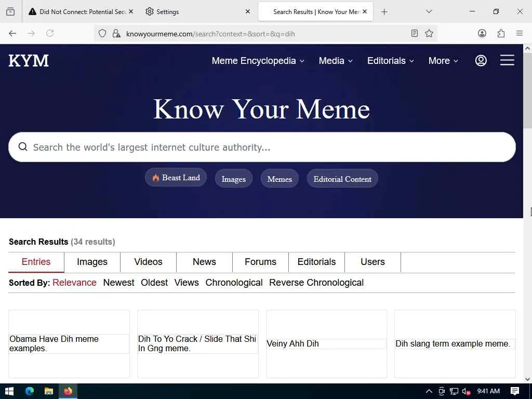The height and width of the screenshot is (399, 532).
Task: Open the tracking protection shield icon
Action: pyautogui.click(x=102, y=33)
